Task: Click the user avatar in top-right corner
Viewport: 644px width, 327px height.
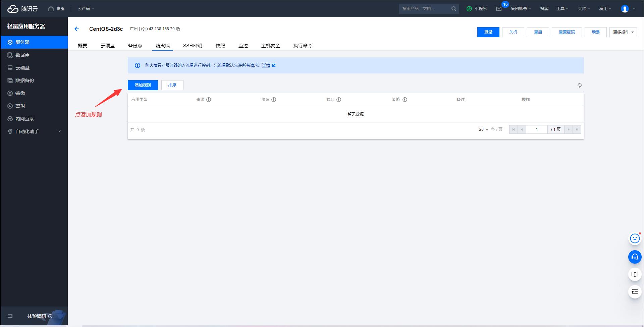Action: [x=625, y=8]
